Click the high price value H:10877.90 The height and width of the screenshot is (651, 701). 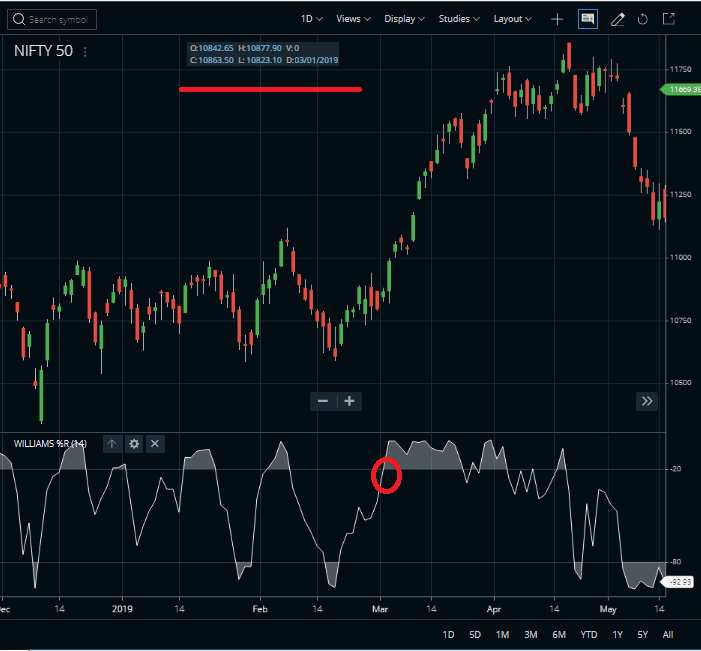(x=260, y=48)
